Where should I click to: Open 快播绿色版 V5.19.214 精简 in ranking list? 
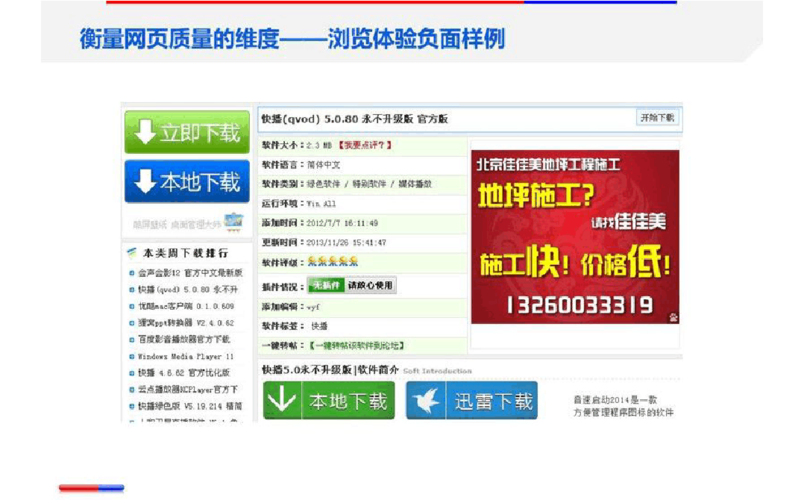pos(190,407)
